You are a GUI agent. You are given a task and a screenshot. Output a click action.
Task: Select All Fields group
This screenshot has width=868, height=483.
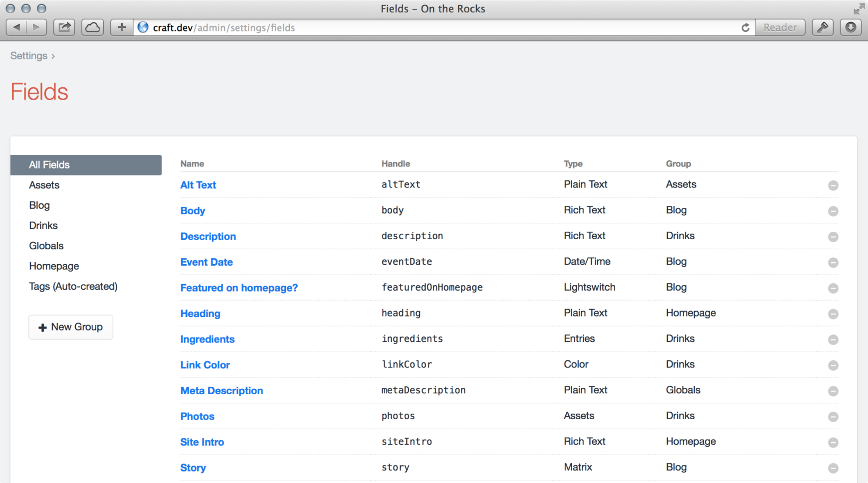tap(86, 165)
